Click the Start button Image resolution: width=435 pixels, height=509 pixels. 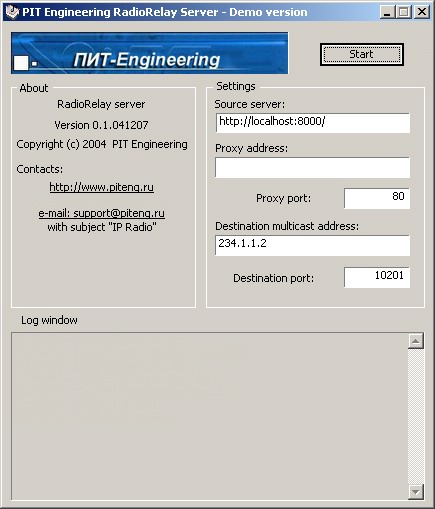(362, 54)
